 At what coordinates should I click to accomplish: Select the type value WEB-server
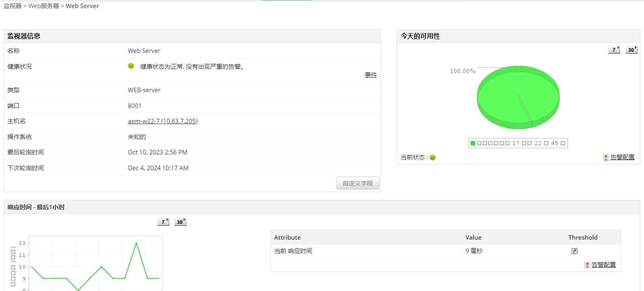[144, 90]
